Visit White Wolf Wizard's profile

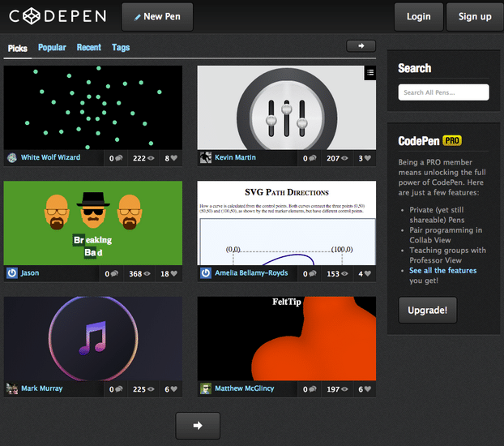pyautogui.click(x=50, y=157)
